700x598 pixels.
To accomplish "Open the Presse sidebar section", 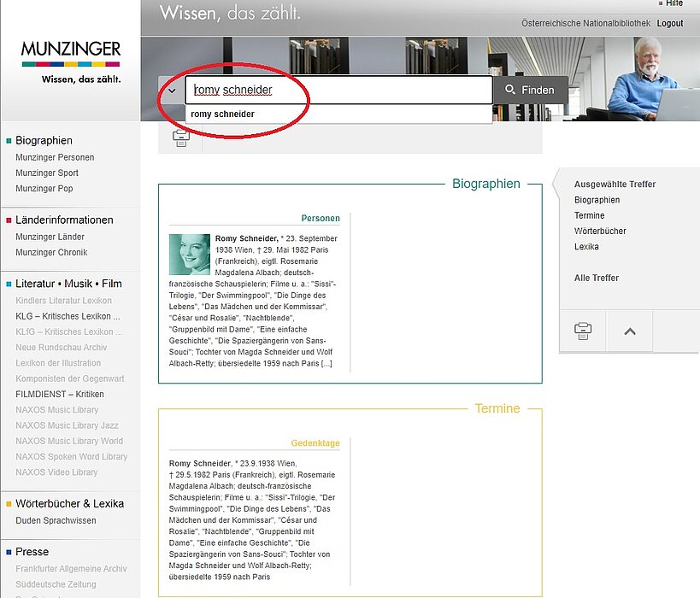I will (32, 552).
